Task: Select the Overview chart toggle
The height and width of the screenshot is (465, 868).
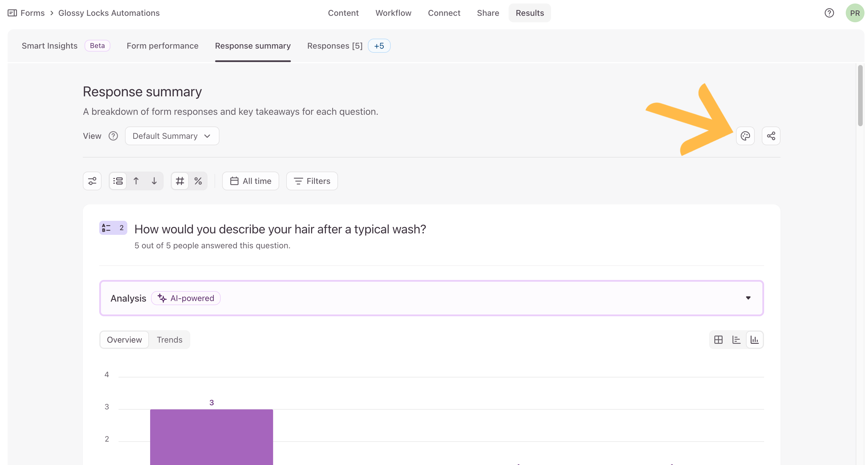Action: [124, 340]
